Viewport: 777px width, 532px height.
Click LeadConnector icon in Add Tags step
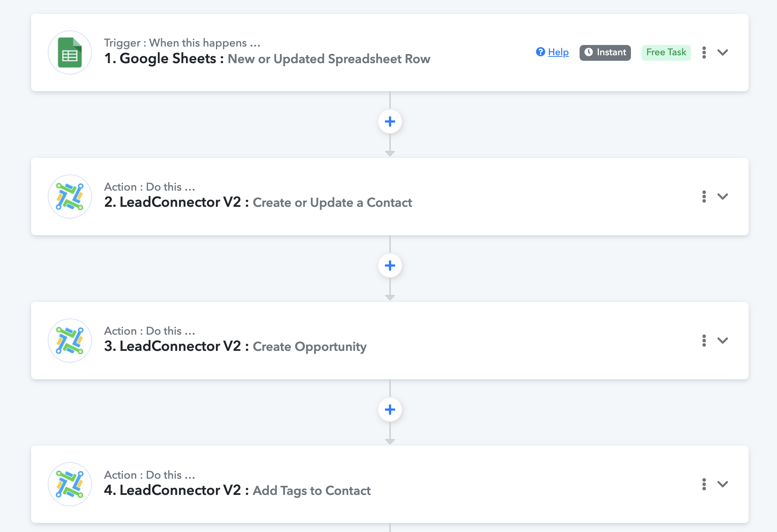(70, 484)
